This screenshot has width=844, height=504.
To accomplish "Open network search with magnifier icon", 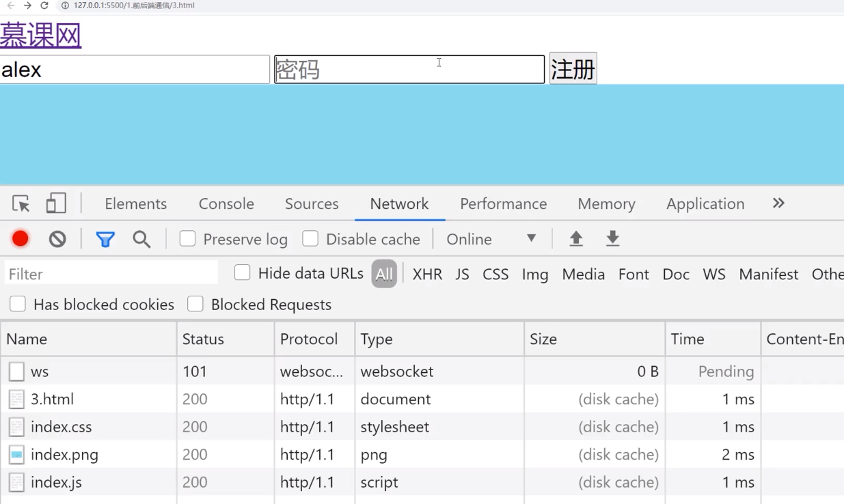I will pyautogui.click(x=141, y=239).
